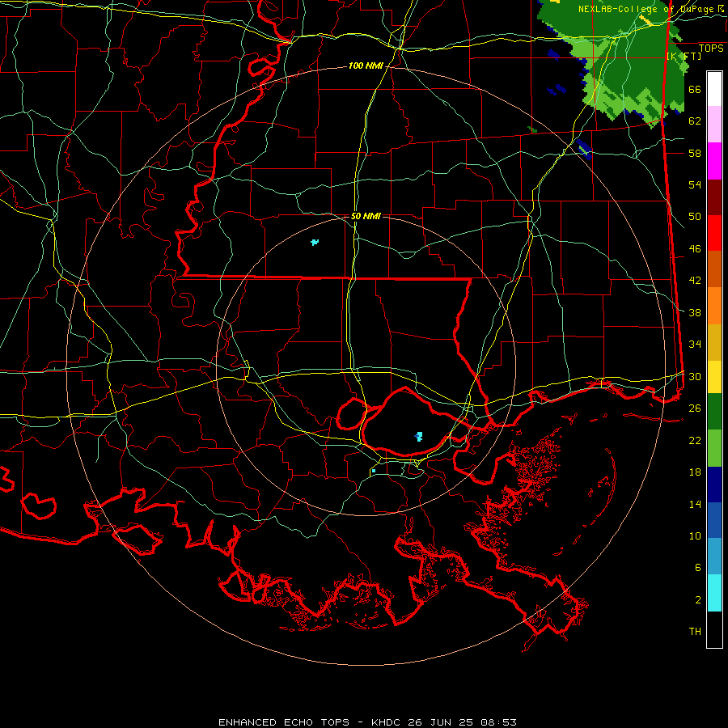Screen dimensions: 728x728
Task: Click the '42' scale value
Action: point(695,281)
